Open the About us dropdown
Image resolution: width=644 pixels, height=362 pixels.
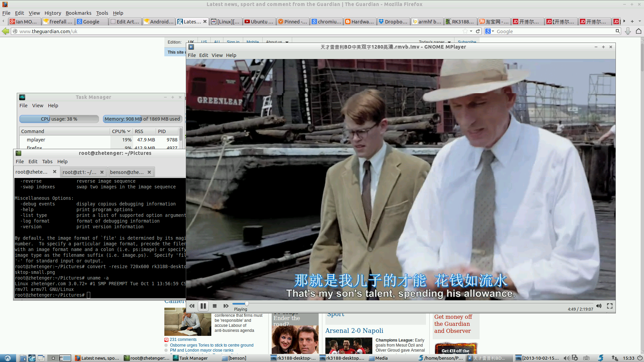point(277,42)
